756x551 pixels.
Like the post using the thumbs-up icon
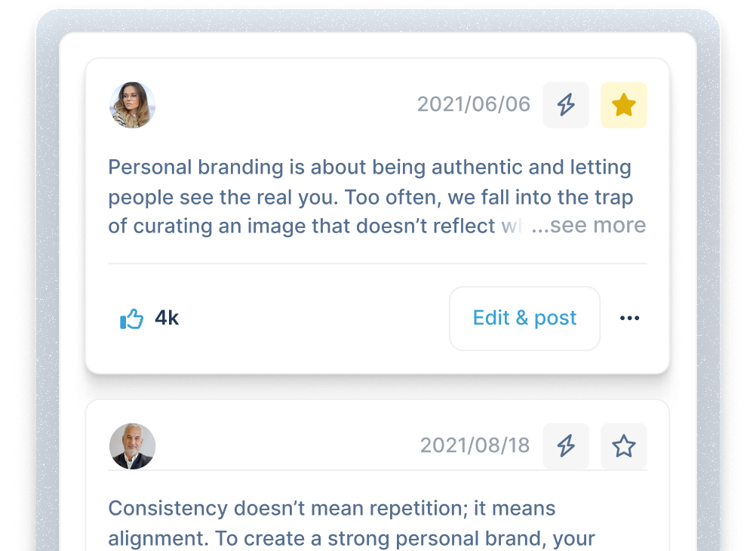tap(131, 319)
